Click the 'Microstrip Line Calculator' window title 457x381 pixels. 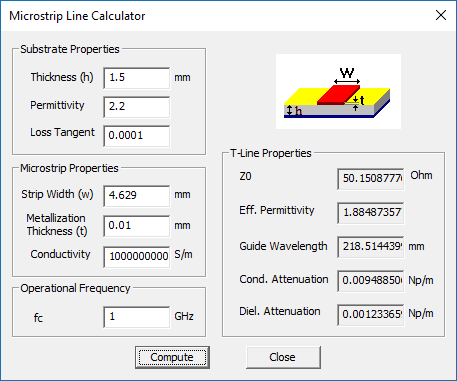[77, 16]
